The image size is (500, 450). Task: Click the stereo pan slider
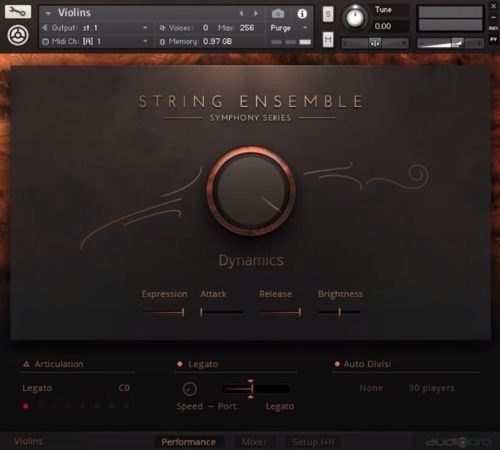coord(375,43)
